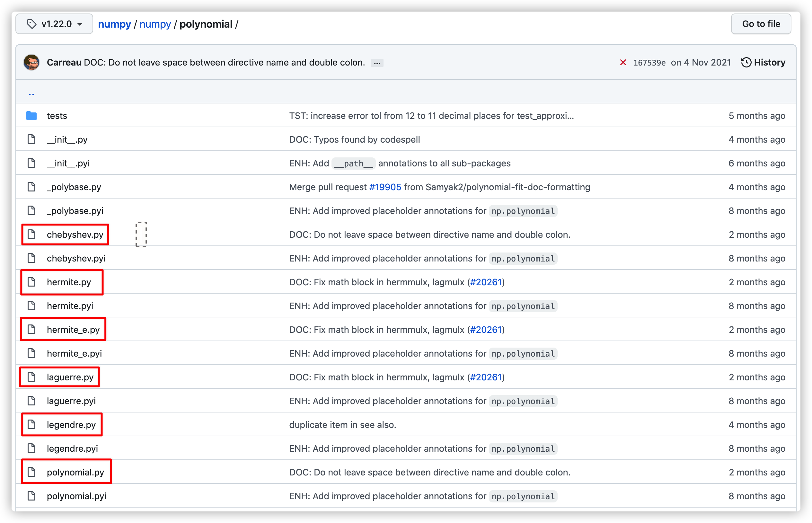
Task: Expand commit message ellipsis button
Action: click(377, 63)
